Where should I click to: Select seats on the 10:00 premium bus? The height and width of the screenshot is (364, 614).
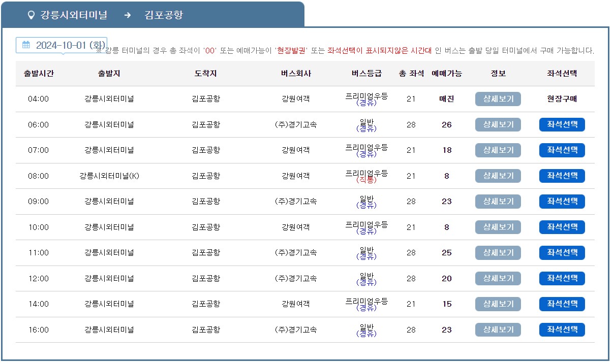[x=562, y=227]
